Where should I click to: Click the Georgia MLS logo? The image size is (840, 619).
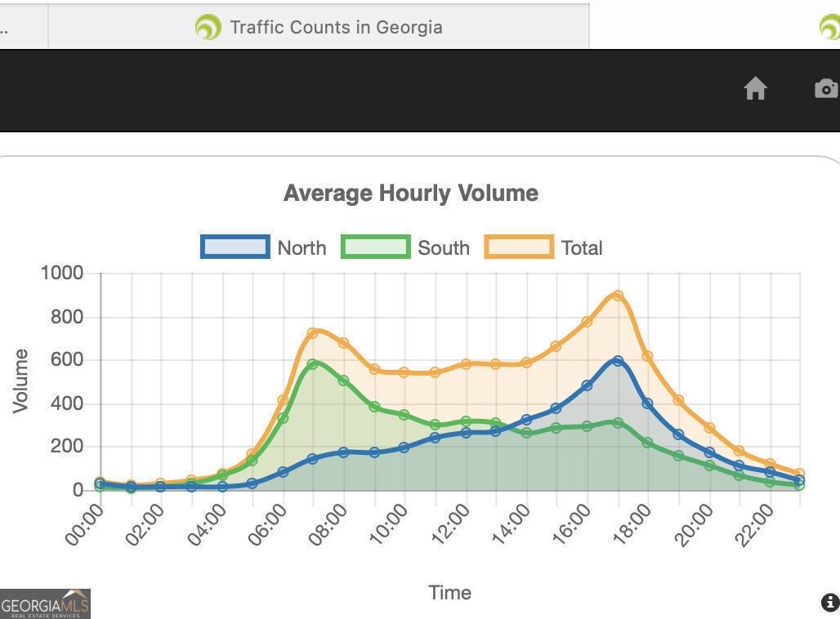pos(45,603)
